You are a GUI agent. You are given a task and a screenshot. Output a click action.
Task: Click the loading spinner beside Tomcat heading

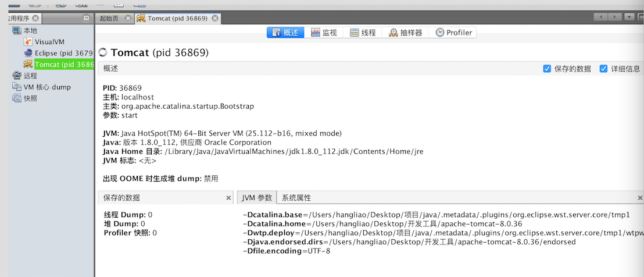(103, 52)
